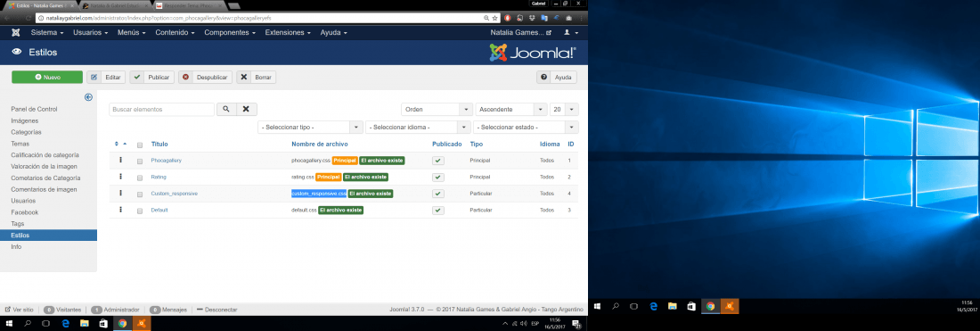Click the drag handle icon in the Rating row
The width and height of the screenshot is (980, 331).
[x=120, y=177]
